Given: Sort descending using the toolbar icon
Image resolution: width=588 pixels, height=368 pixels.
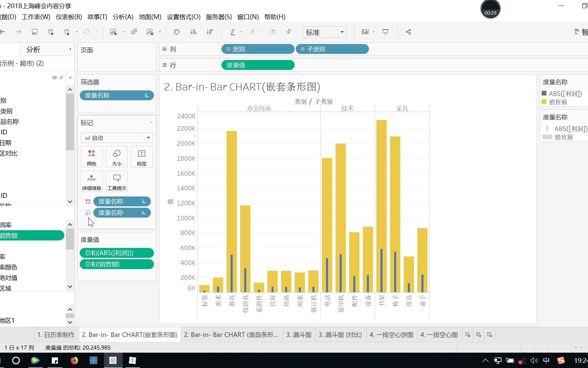Looking at the screenshot, I should (x=210, y=32).
